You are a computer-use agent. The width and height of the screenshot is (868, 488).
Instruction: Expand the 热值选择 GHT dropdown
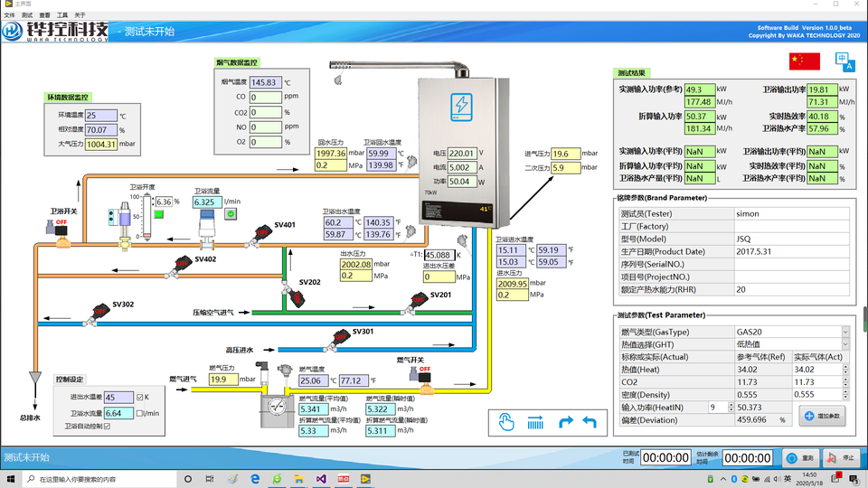[x=845, y=344]
